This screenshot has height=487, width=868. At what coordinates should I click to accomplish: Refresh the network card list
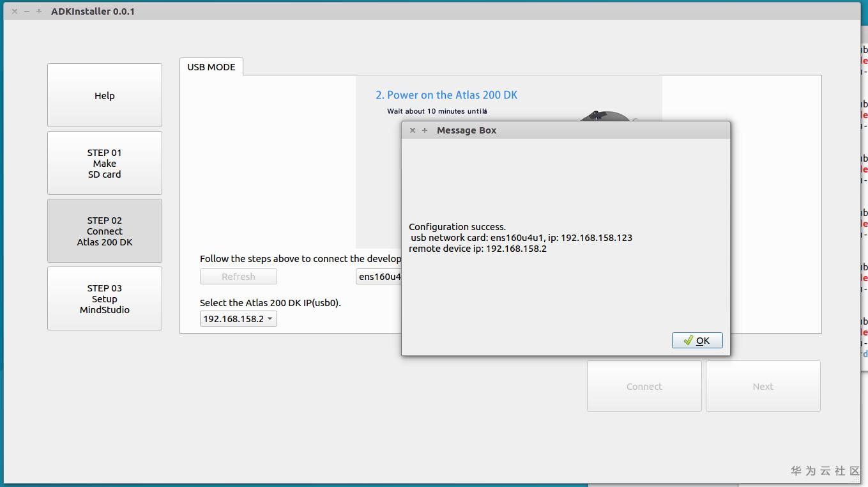pos(238,277)
